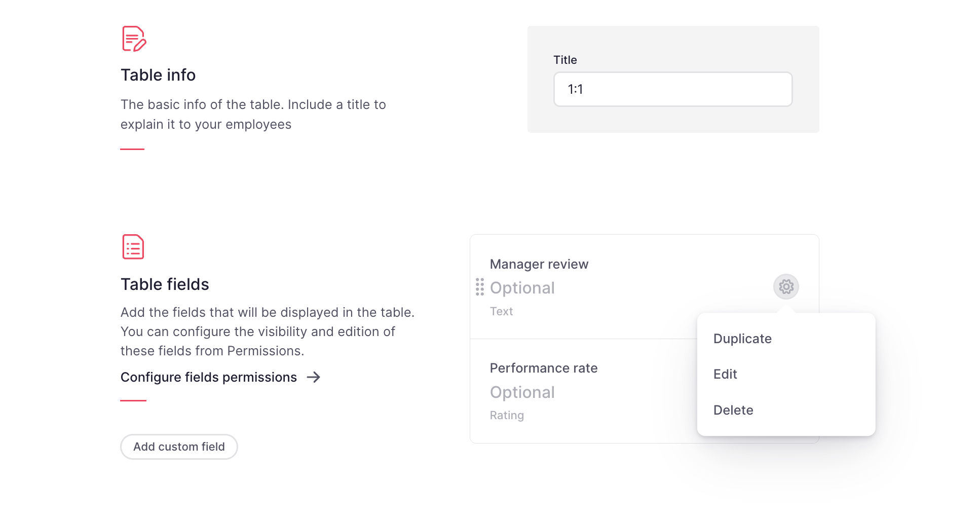Focus the Title input field
Screen dimensions: 980x516
click(673, 89)
